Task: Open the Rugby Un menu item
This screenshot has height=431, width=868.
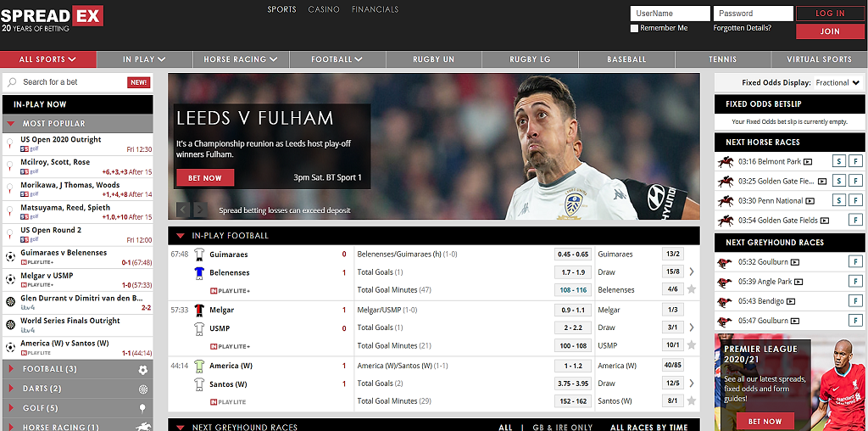Action: 433,59
